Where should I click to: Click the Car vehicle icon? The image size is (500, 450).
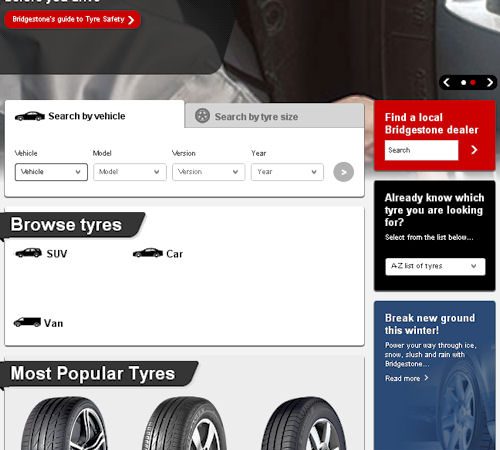point(148,253)
